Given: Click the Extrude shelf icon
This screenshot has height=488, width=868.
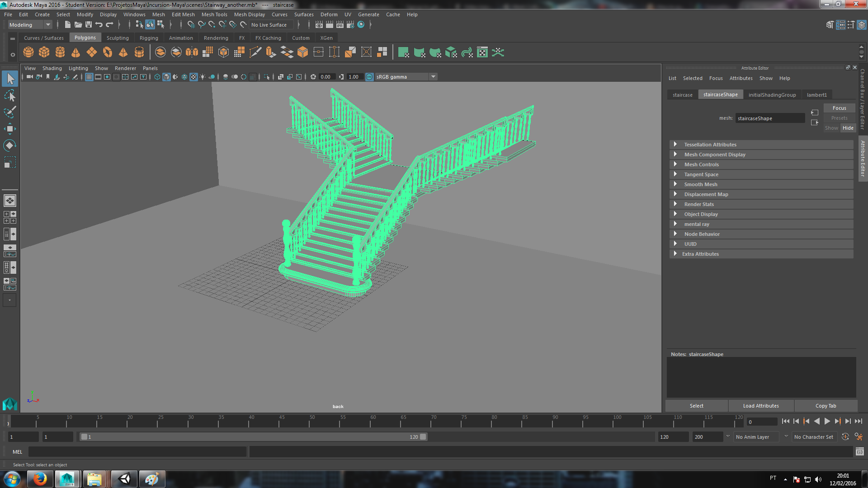Looking at the screenshot, I should 271,52.
